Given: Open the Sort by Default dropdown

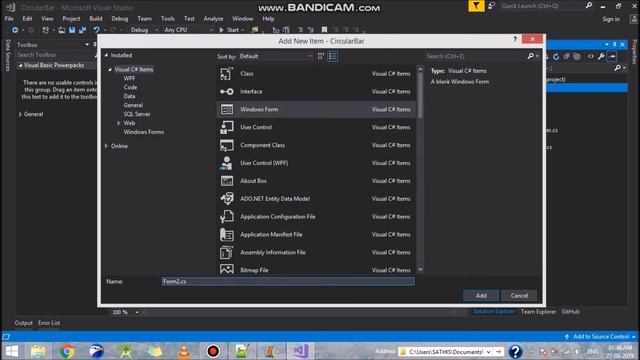Looking at the screenshot, I should [x=276, y=56].
